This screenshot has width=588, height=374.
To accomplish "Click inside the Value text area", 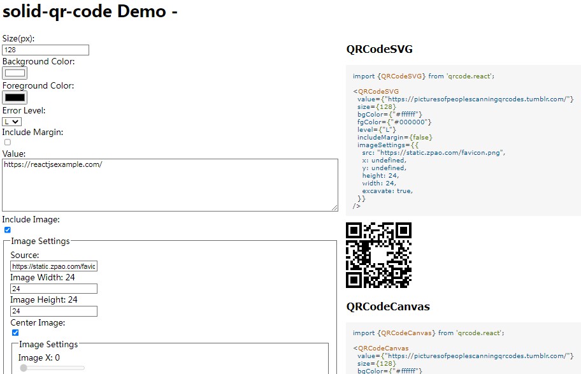I will click(169, 185).
